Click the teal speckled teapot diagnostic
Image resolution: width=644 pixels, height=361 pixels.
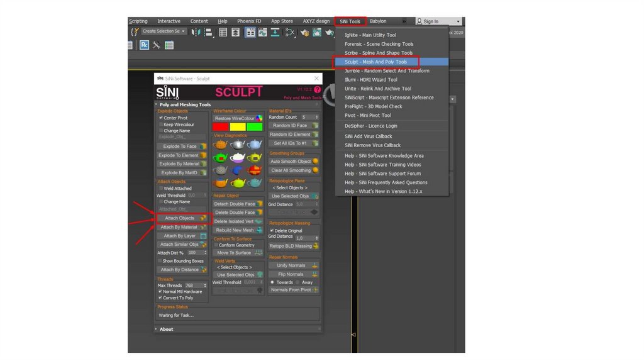pyautogui.click(x=254, y=183)
